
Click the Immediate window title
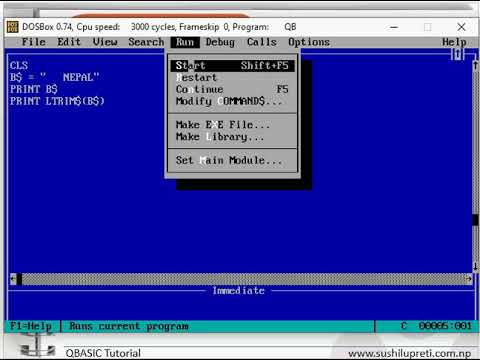point(239,291)
